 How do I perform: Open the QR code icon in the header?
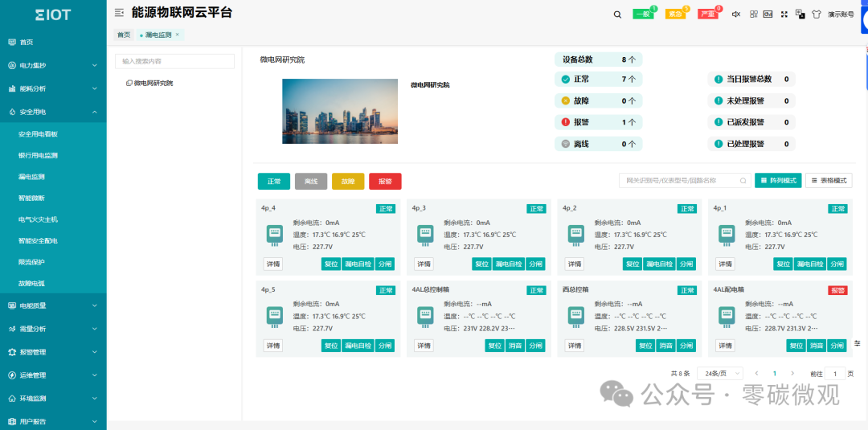pyautogui.click(x=753, y=14)
